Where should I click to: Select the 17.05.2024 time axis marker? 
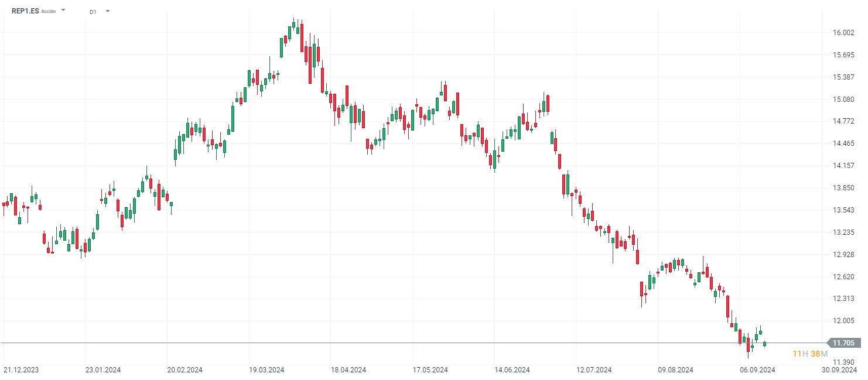pos(430,370)
